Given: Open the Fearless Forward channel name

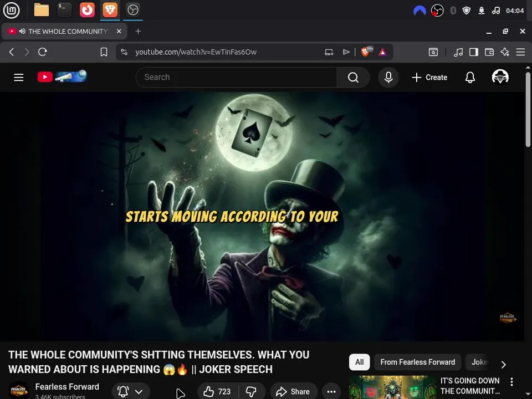Looking at the screenshot, I should (67, 387).
